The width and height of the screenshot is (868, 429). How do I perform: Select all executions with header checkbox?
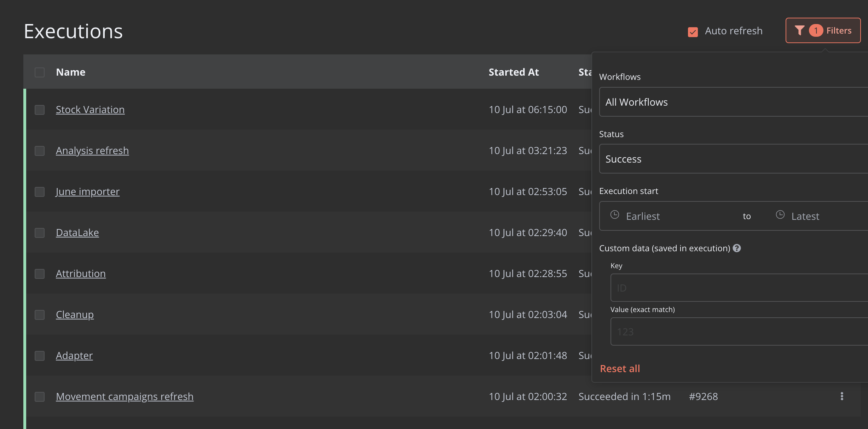click(40, 72)
